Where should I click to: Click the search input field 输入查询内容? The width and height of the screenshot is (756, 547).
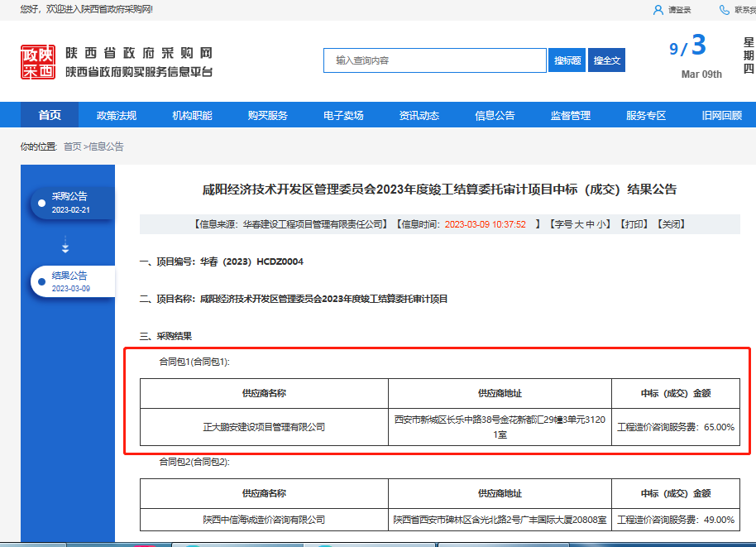tap(434, 60)
